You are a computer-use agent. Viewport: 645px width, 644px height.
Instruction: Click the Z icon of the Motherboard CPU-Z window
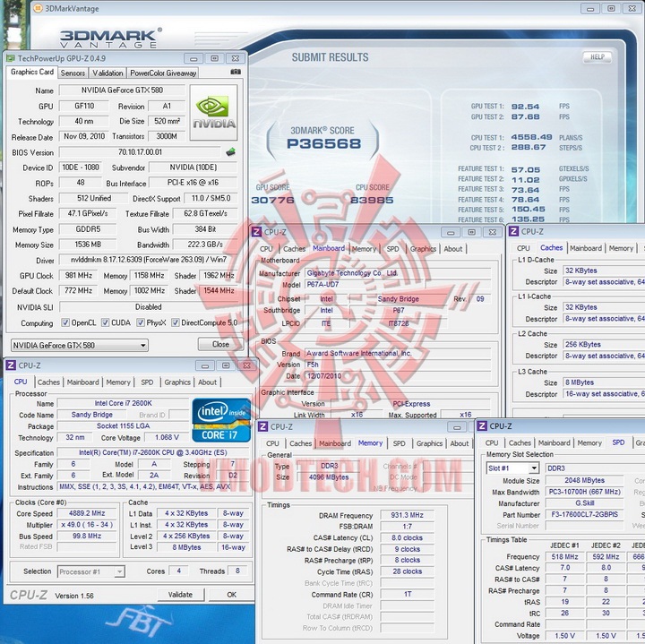click(x=256, y=232)
